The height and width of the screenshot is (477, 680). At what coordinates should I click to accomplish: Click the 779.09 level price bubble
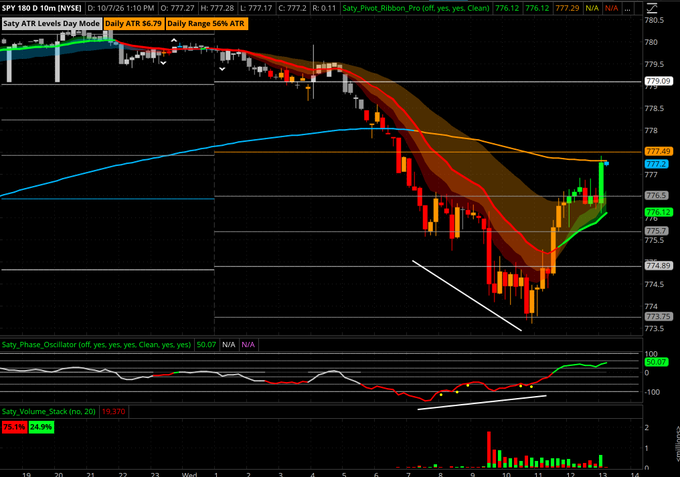coord(658,81)
